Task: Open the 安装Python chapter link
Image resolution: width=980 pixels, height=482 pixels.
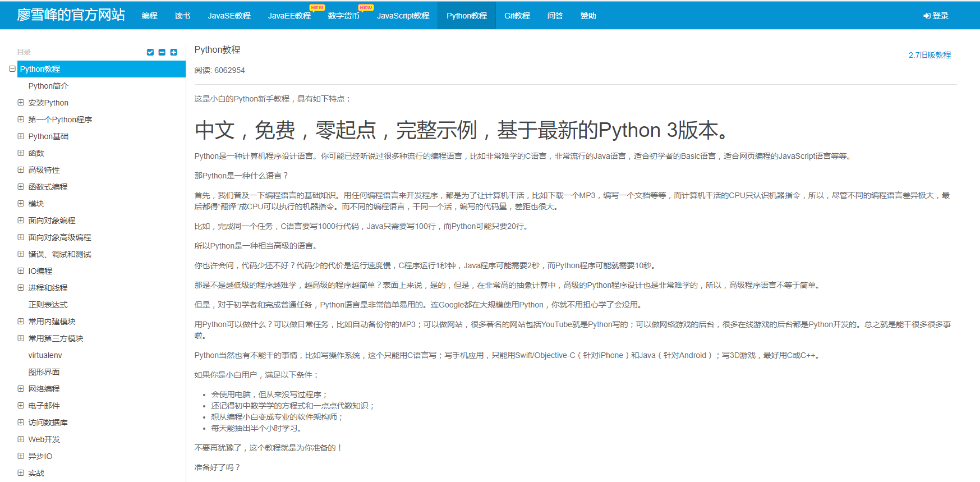Action: coord(48,103)
